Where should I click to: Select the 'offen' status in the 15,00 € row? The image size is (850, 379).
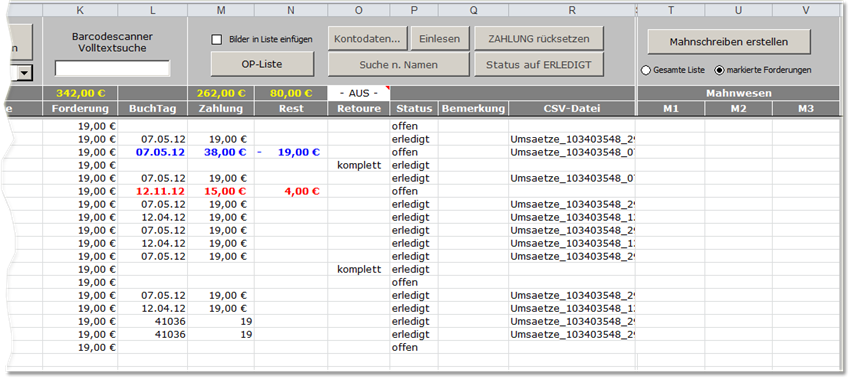pos(414,191)
